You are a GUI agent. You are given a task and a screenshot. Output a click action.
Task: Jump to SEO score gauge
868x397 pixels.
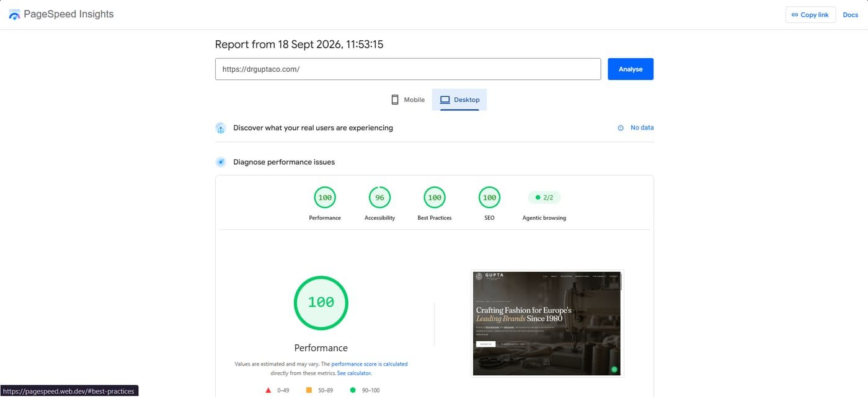pyautogui.click(x=489, y=198)
